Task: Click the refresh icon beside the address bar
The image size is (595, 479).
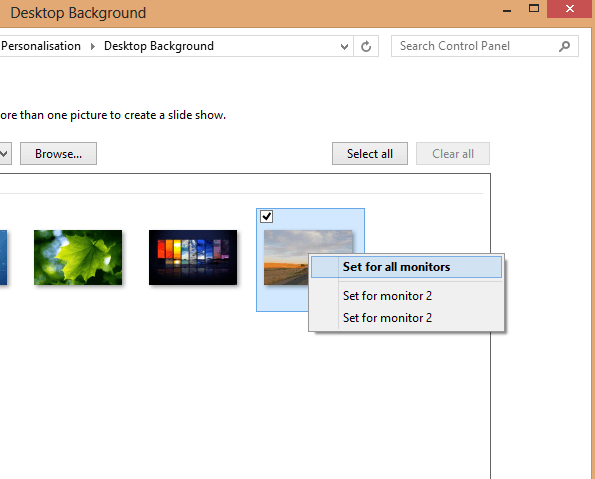Action: (x=366, y=46)
